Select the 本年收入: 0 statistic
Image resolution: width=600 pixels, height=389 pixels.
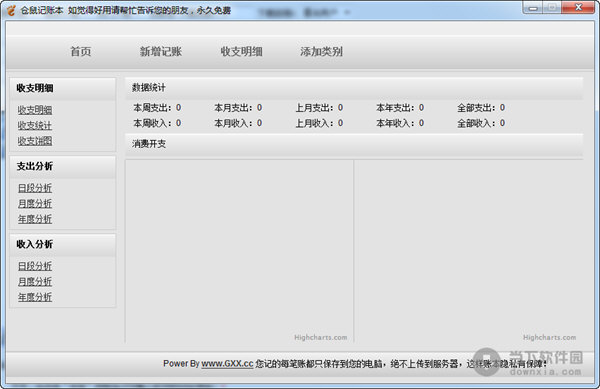tap(400, 123)
